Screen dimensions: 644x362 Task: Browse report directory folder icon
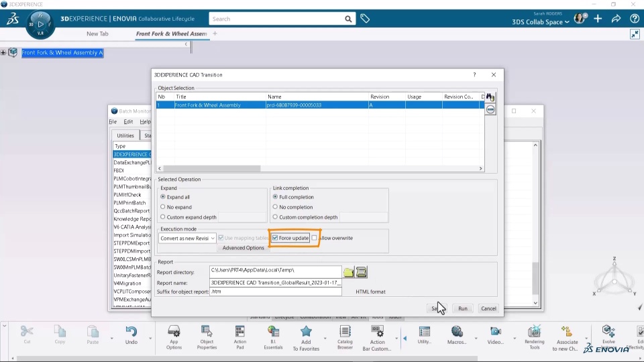(x=349, y=272)
